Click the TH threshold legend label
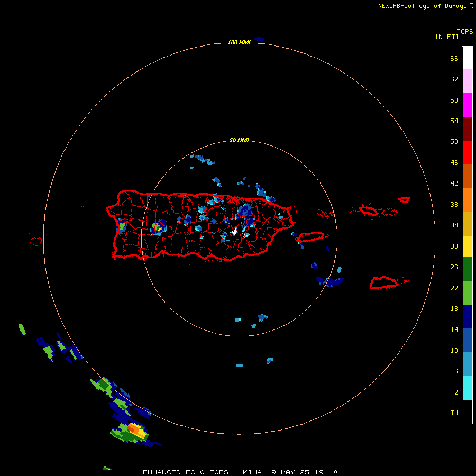 (x=454, y=413)
